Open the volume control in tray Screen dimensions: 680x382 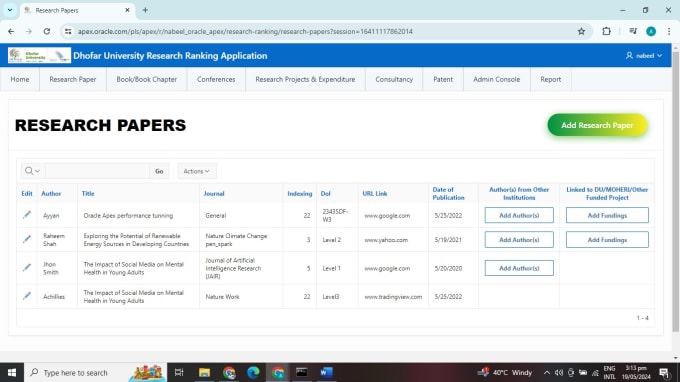click(x=559, y=372)
